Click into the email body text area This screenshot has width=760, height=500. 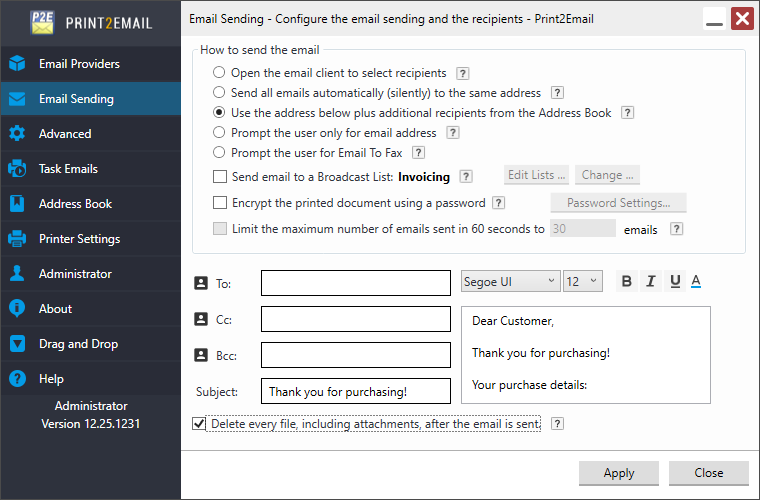[x=586, y=355]
